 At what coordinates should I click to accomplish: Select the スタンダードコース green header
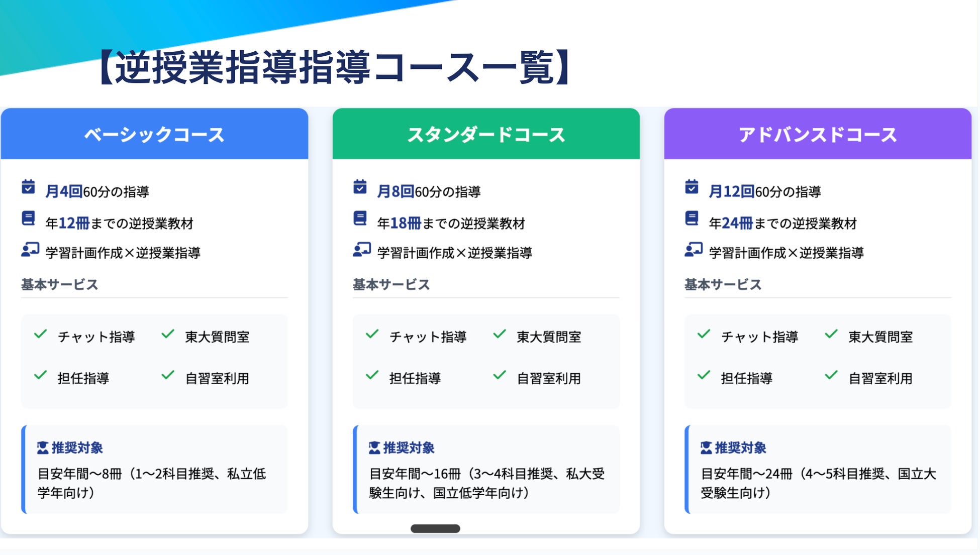click(x=486, y=134)
